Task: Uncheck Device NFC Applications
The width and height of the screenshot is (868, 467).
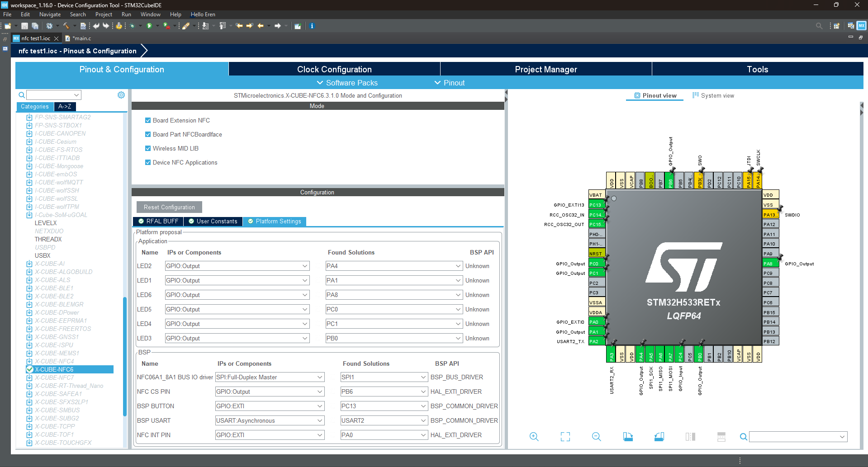Action: pyautogui.click(x=147, y=162)
